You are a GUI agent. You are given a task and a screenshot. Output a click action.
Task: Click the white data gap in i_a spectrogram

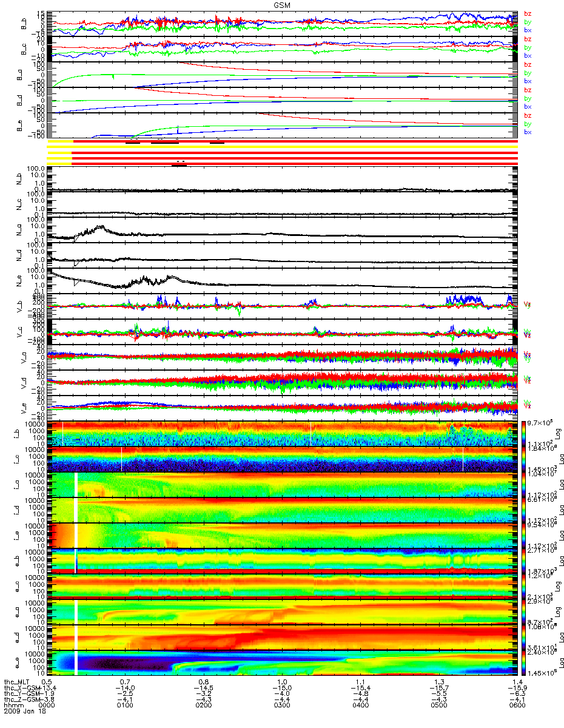(76, 485)
